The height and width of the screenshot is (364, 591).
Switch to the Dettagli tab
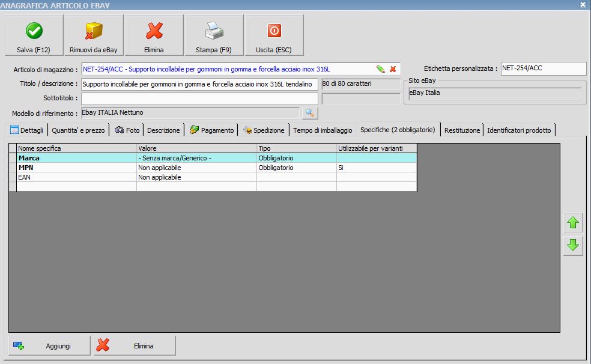pos(27,130)
